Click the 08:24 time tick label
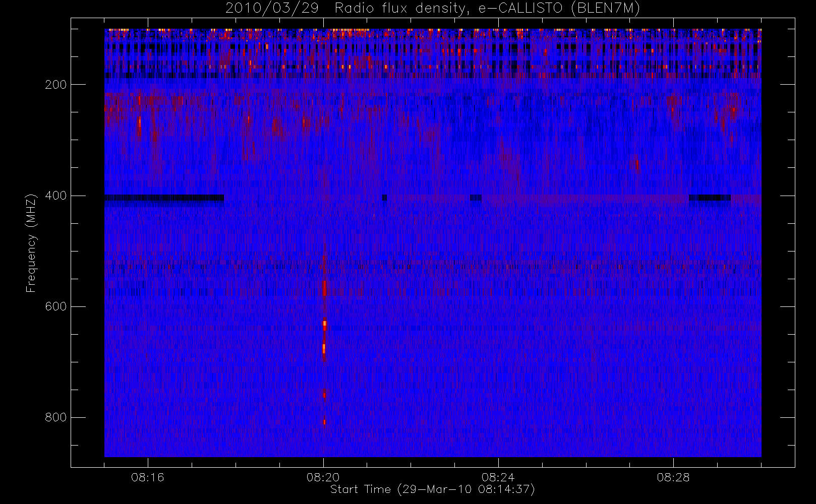The height and width of the screenshot is (504, 816). 498,477
